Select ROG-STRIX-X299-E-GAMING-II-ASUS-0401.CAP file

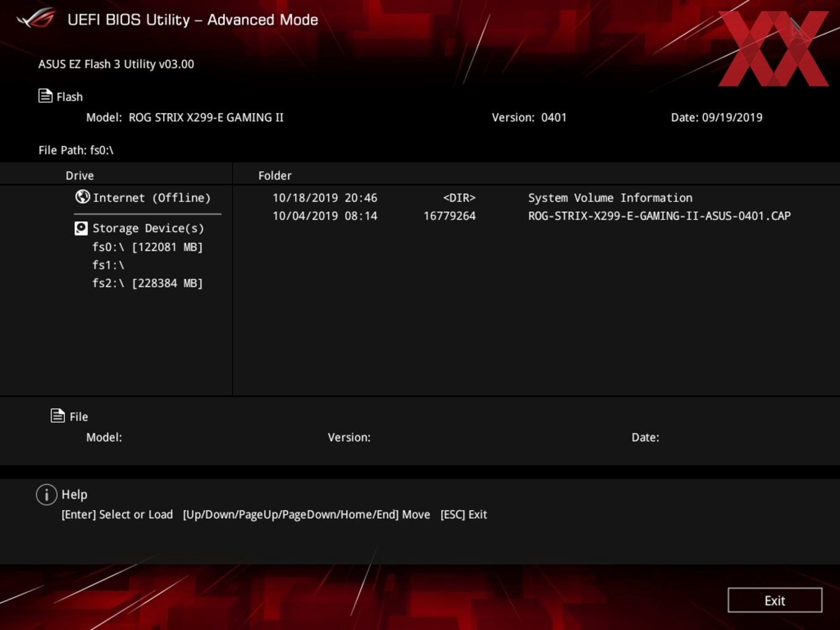click(x=659, y=216)
